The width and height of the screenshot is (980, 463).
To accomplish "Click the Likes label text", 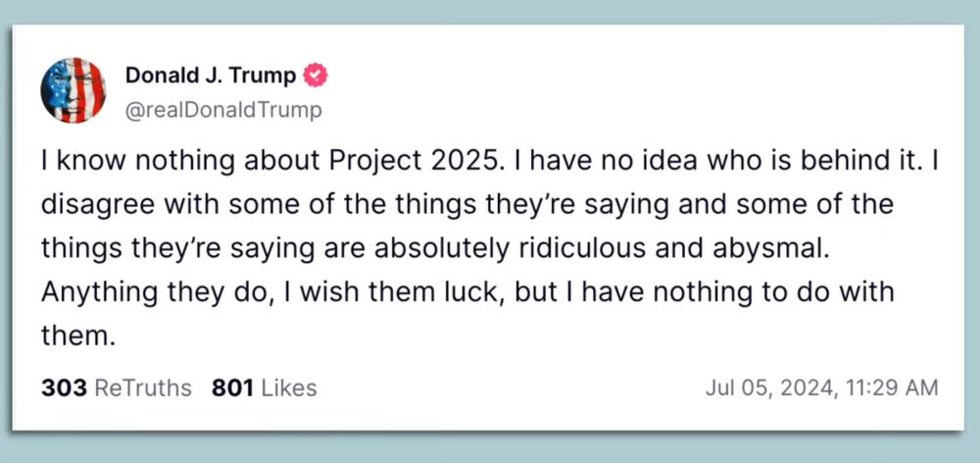I will [289, 387].
